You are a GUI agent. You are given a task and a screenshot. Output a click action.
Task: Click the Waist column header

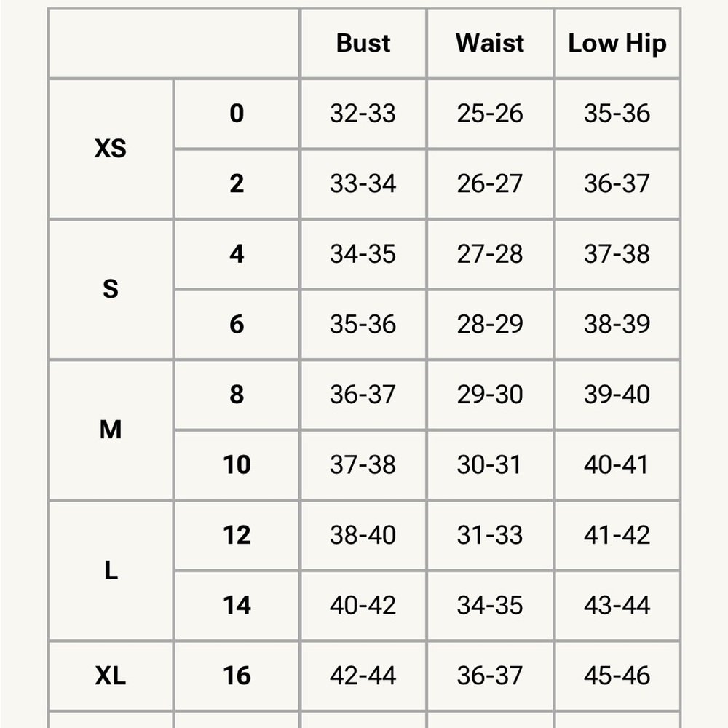(x=490, y=44)
